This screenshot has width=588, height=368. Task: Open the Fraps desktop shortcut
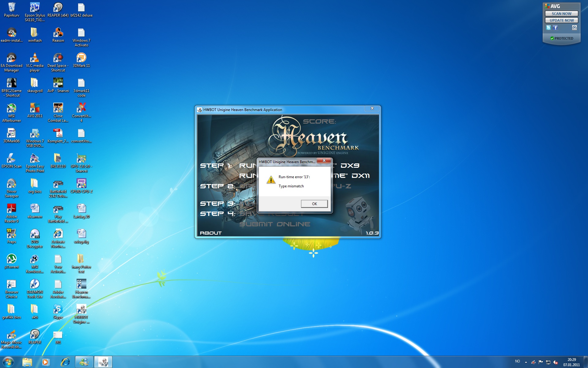click(12, 236)
